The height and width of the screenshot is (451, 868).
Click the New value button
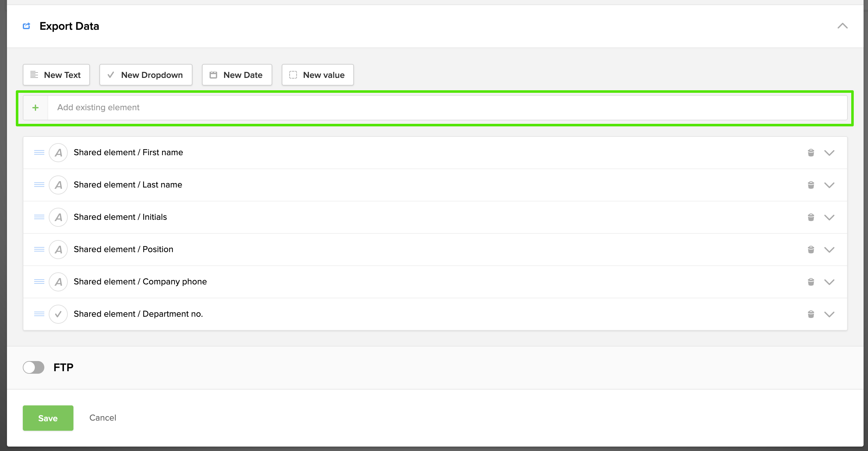(318, 75)
